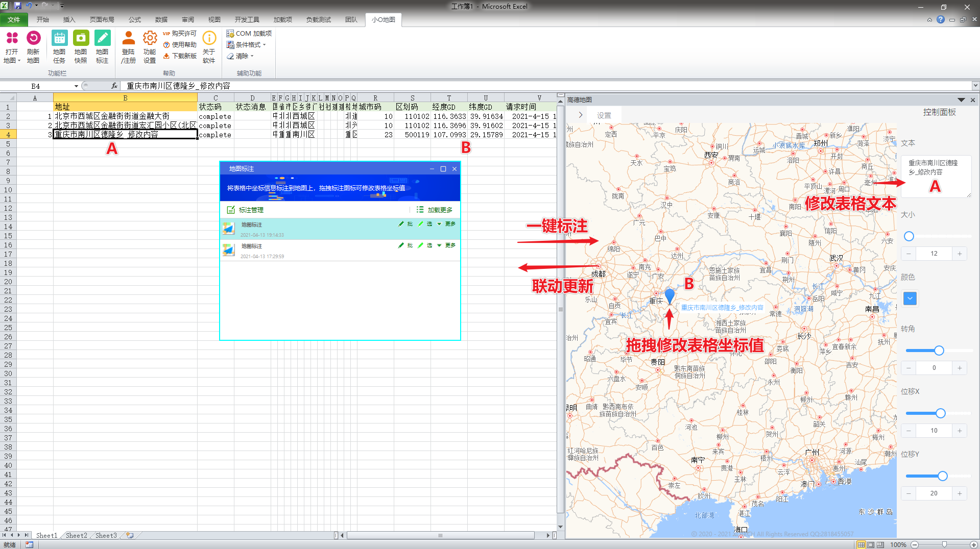Click the 关于软件 info icon

[209, 39]
